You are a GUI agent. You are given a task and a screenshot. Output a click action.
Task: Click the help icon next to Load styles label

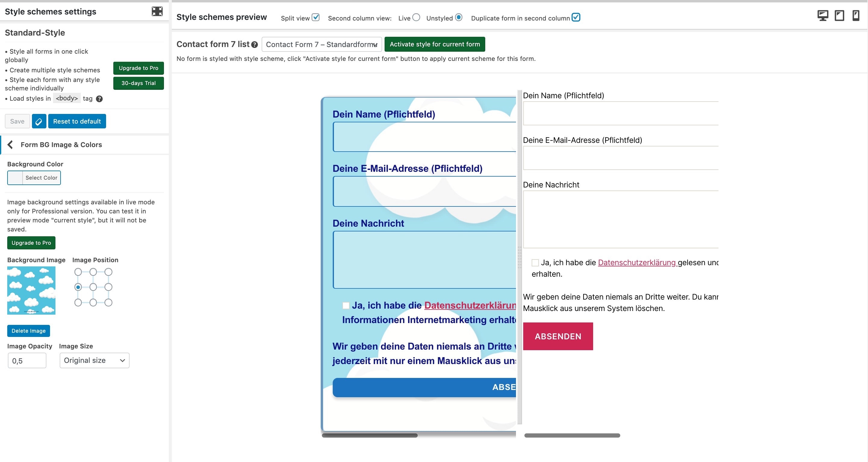coord(99,99)
